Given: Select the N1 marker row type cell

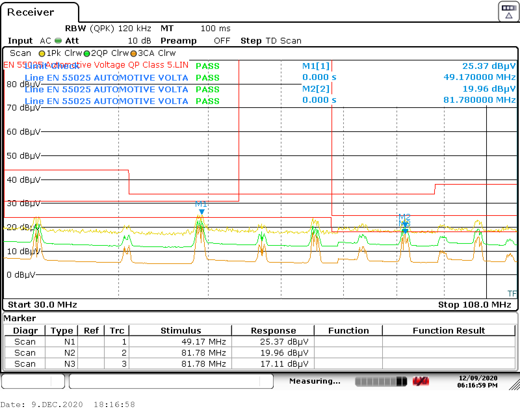Looking at the screenshot, I should pyautogui.click(x=62, y=342).
